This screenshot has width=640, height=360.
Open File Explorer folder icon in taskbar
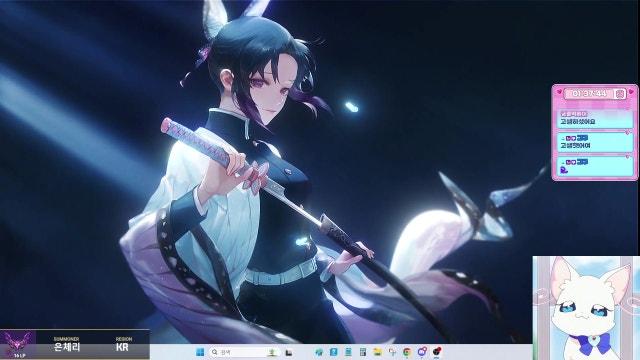click(x=378, y=352)
